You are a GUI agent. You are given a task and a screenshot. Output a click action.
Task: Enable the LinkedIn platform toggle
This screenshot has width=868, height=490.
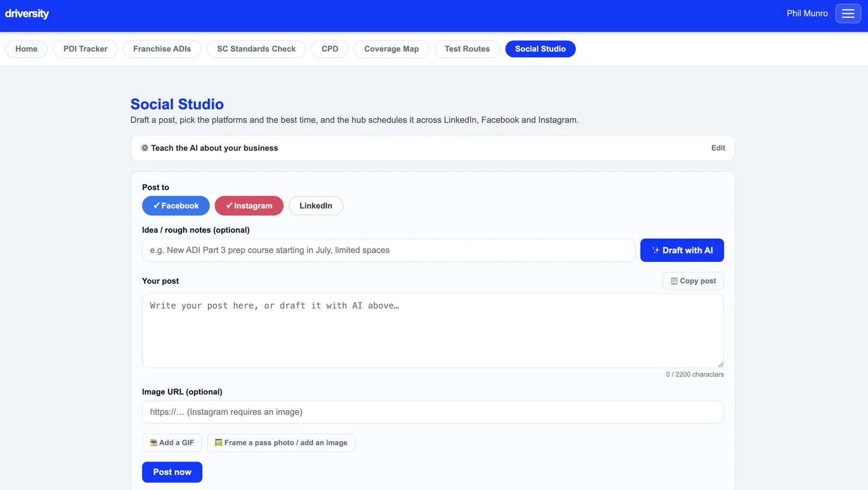(x=316, y=206)
